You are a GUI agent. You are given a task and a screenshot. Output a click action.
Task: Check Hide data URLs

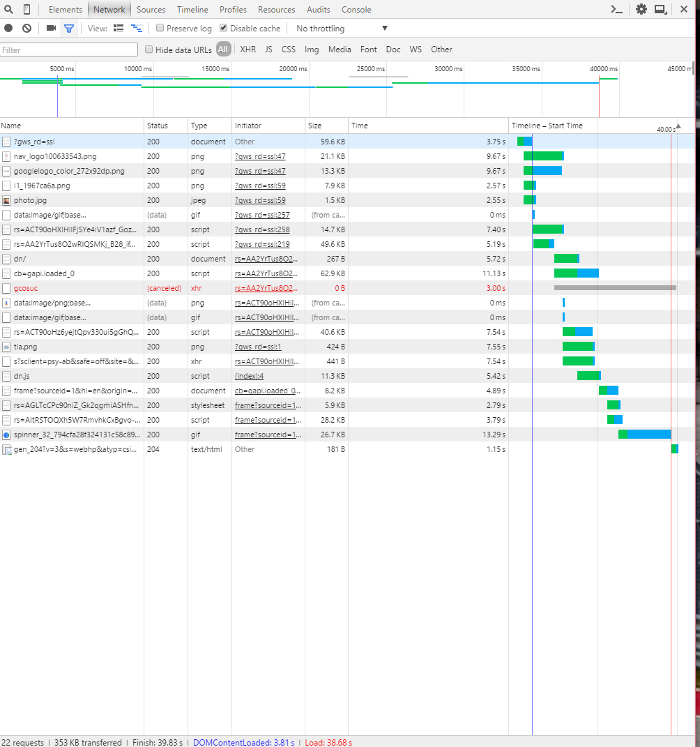coord(149,49)
